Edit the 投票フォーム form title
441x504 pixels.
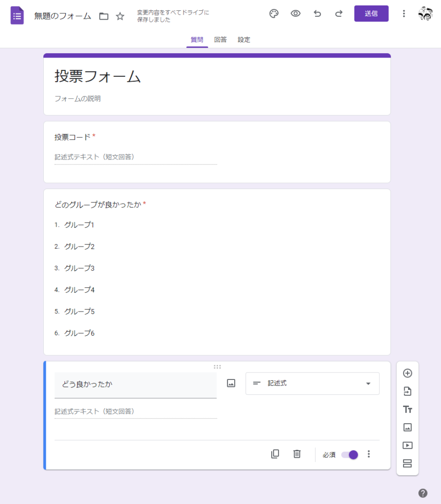pos(97,76)
